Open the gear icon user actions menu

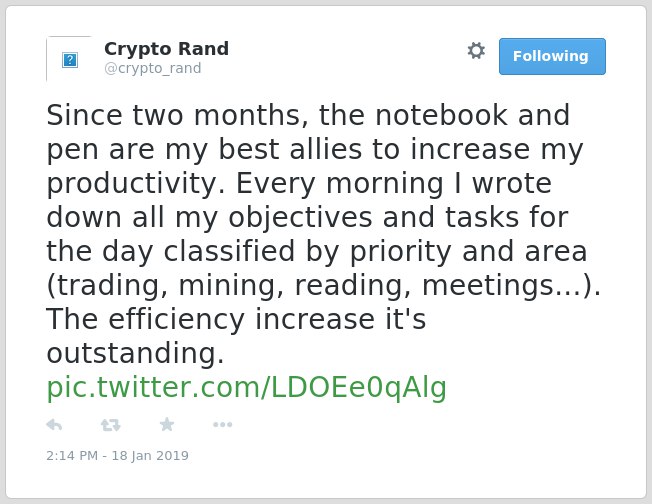click(476, 51)
